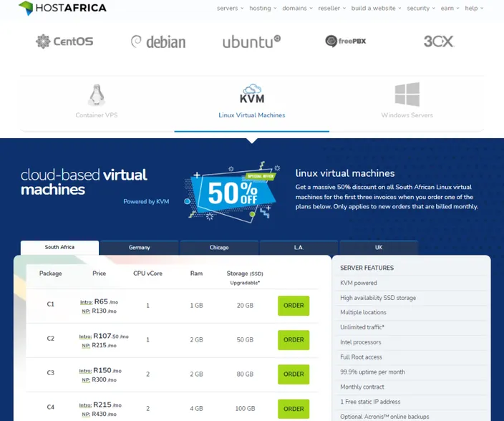Click 'High availability SSD storage' feature
Image resolution: width=504 pixels, height=421 pixels.
tap(378, 298)
